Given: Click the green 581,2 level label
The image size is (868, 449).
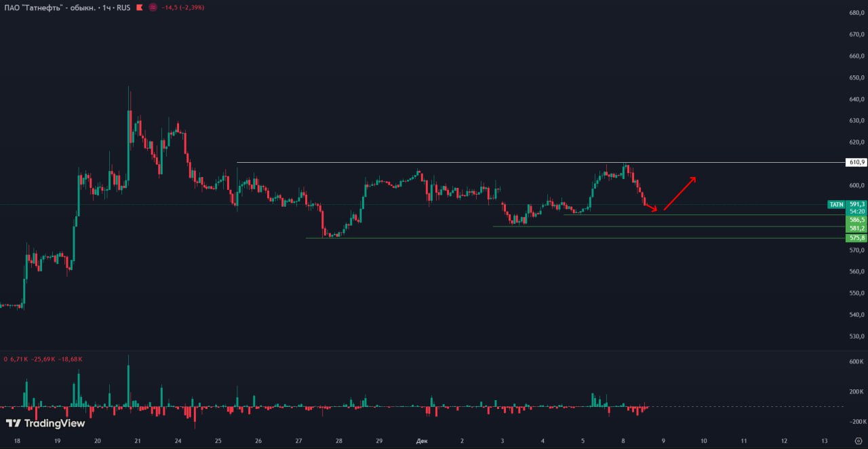Looking at the screenshot, I should tap(856, 229).
